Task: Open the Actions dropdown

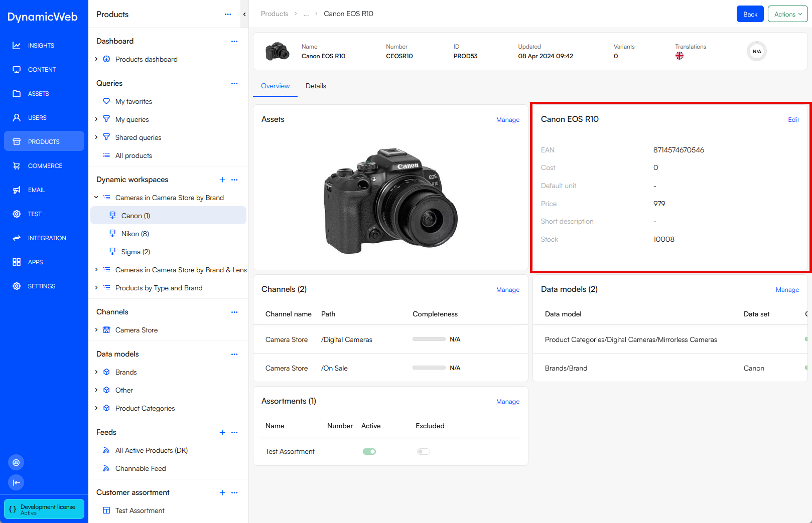Action: pos(787,14)
